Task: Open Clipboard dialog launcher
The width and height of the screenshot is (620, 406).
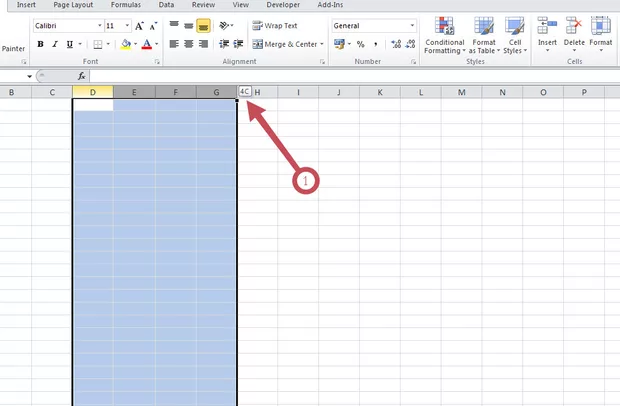Action: pos(24,62)
